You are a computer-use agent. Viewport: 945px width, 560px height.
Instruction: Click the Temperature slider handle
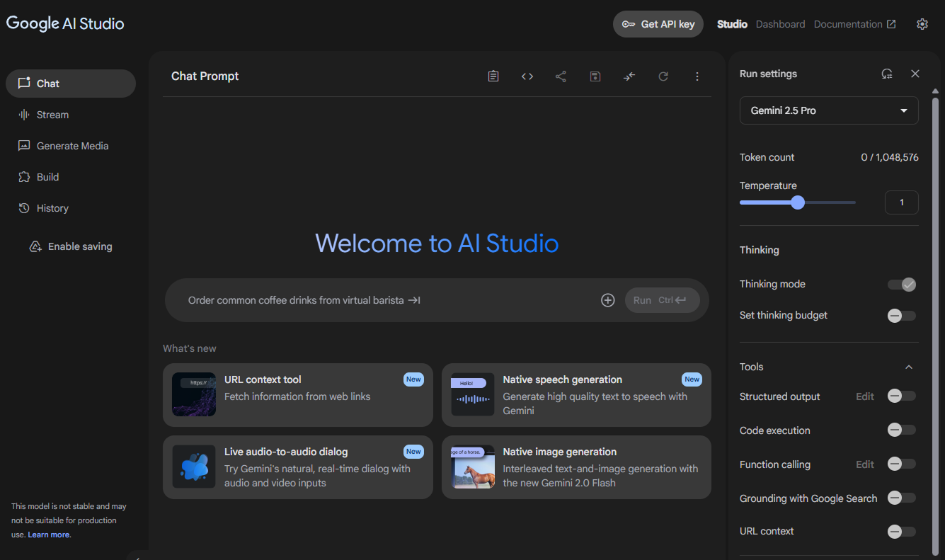(x=798, y=202)
